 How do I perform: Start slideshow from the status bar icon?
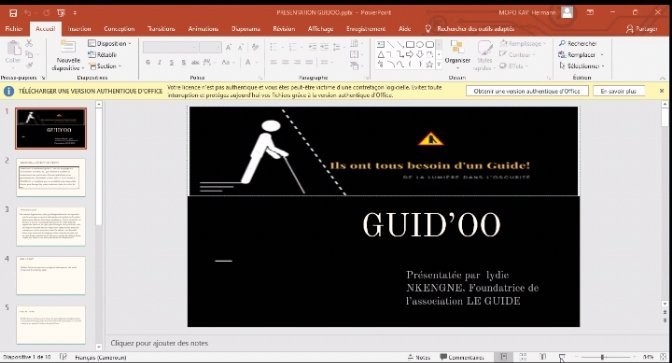pos(562,357)
